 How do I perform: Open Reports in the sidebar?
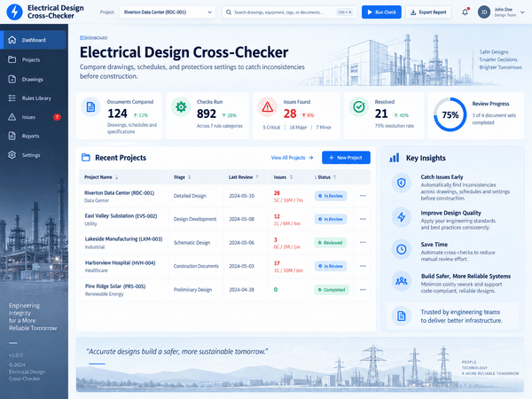[x=34, y=136]
